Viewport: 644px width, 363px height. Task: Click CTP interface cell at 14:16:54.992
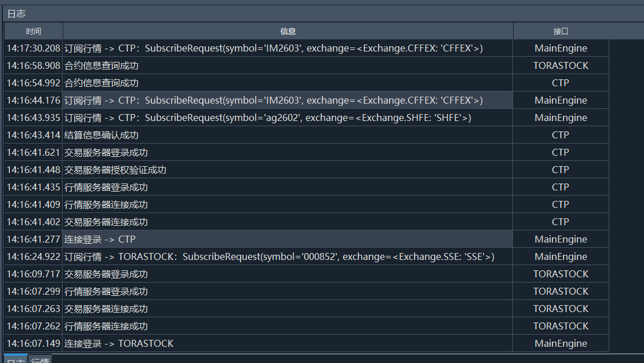(x=561, y=83)
